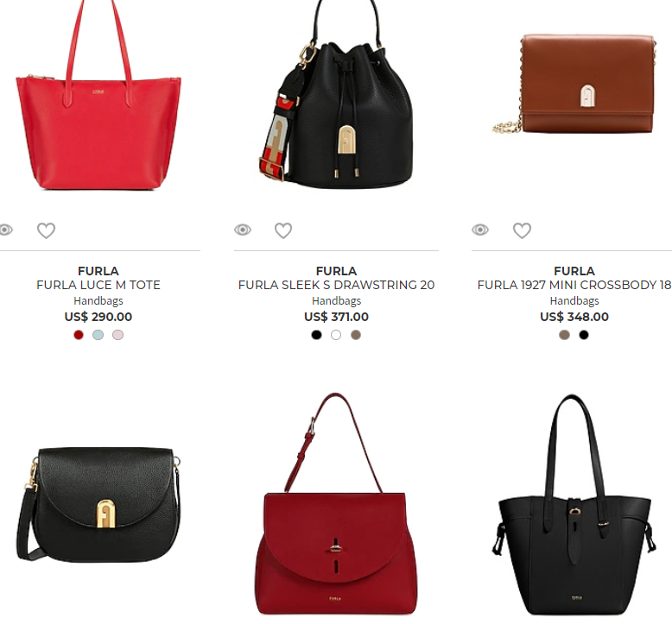Quick view the Furla Sleek S Drawstring bag

click(243, 230)
